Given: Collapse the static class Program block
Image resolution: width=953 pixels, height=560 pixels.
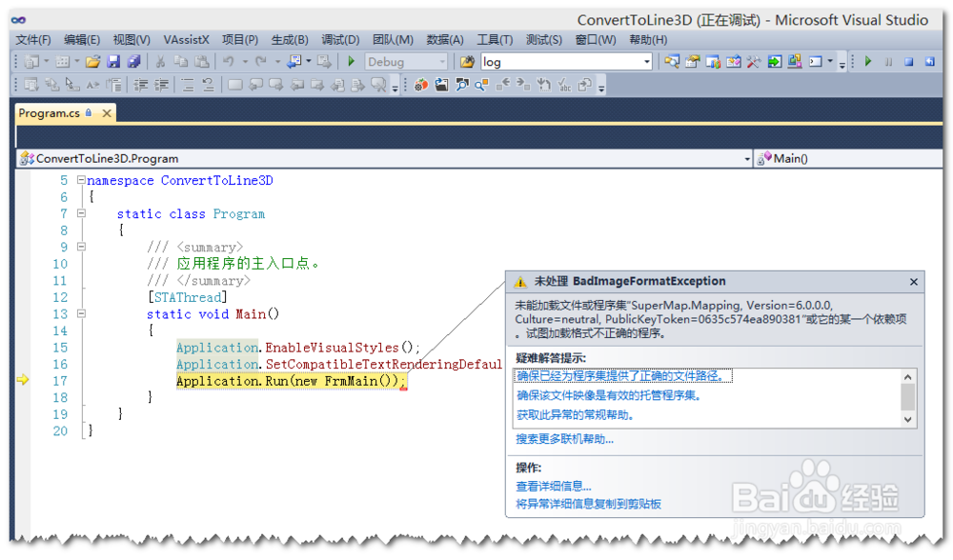Looking at the screenshot, I should [81, 213].
